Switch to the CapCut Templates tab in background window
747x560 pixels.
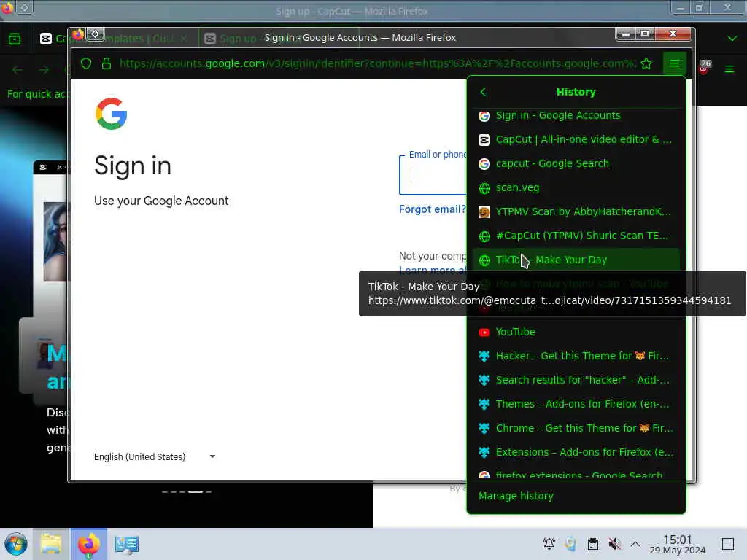[115, 39]
